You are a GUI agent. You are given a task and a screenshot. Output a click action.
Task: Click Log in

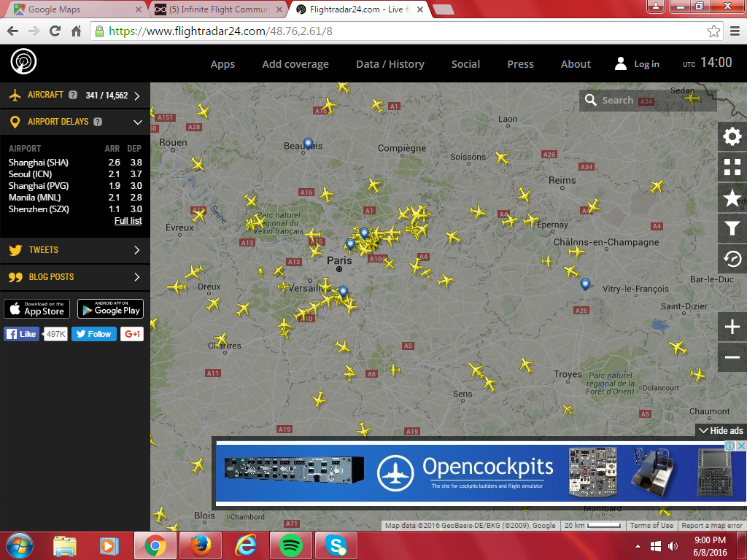pyautogui.click(x=637, y=64)
